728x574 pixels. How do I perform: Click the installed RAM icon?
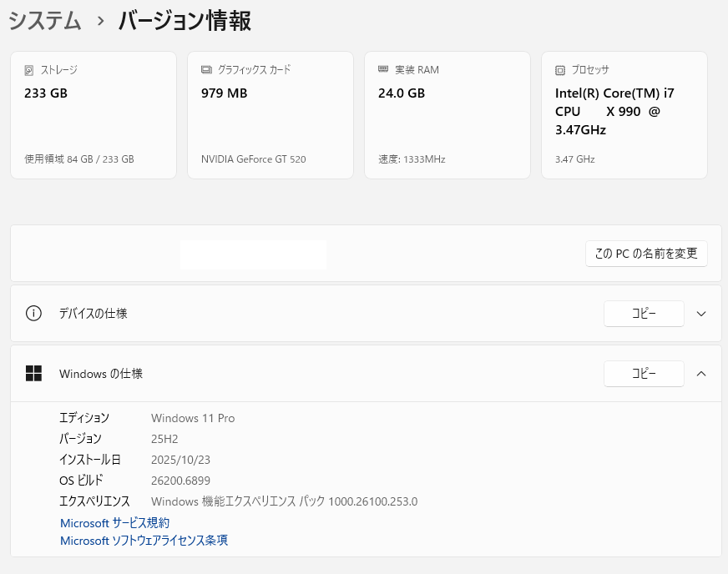tap(383, 70)
